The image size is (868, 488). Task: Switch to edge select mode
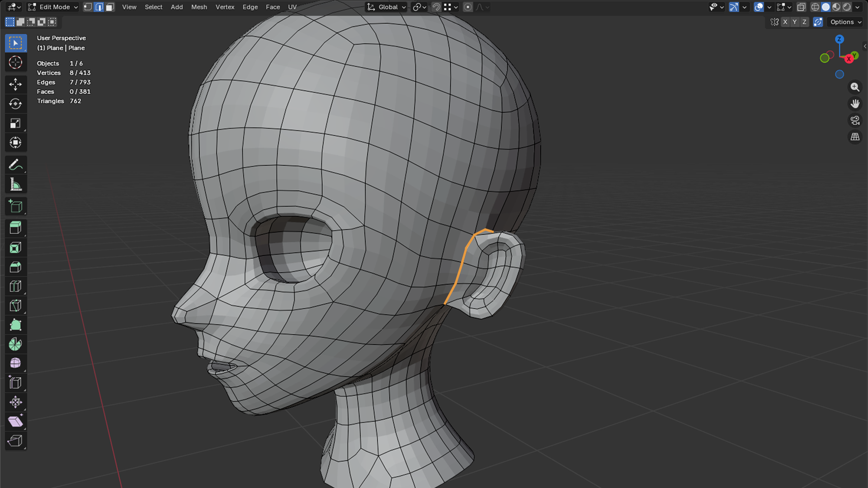(x=99, y=7)
